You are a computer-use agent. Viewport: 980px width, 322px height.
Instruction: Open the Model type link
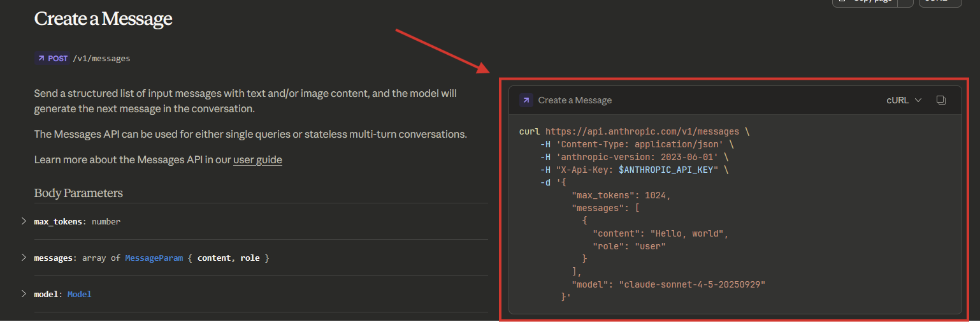(x=79, y=294)
